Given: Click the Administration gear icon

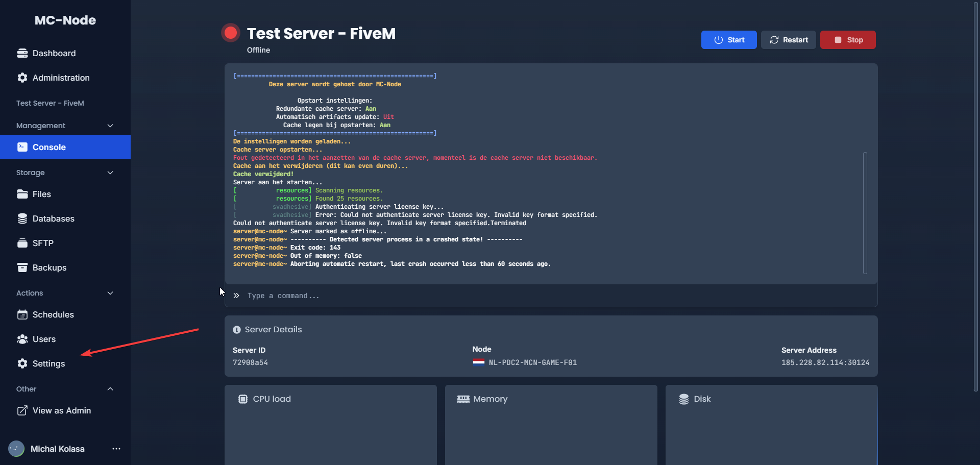Looking at the screenshot, I should [x=22, y=78].
